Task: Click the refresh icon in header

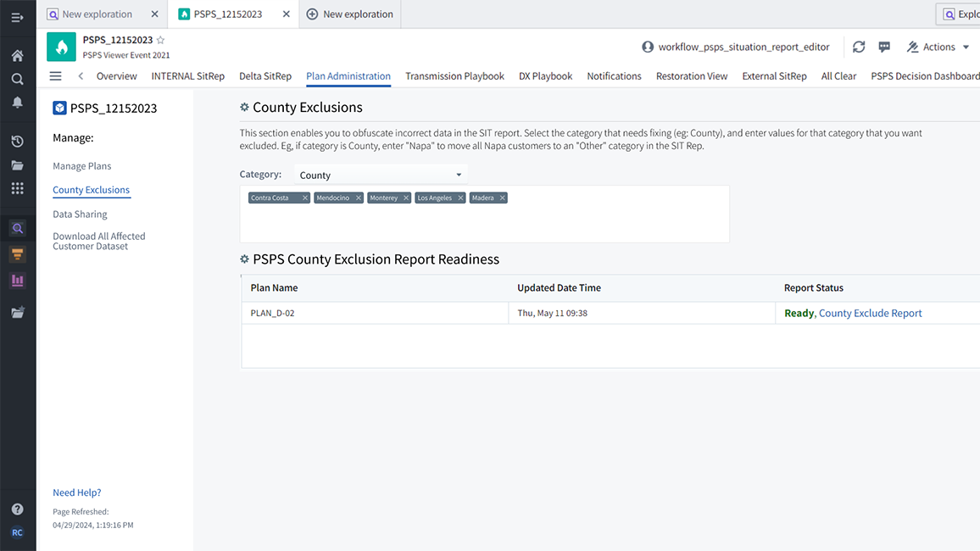Action: point(859,47)
